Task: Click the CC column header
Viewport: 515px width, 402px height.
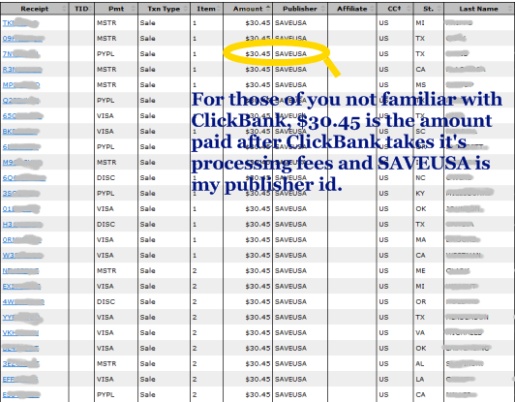Action: coord(395,9)
